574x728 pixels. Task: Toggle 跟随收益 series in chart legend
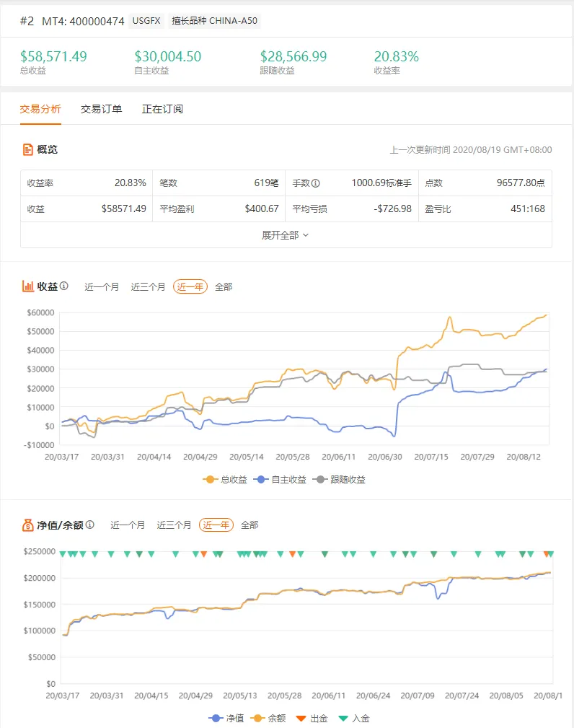pos(339,480)
